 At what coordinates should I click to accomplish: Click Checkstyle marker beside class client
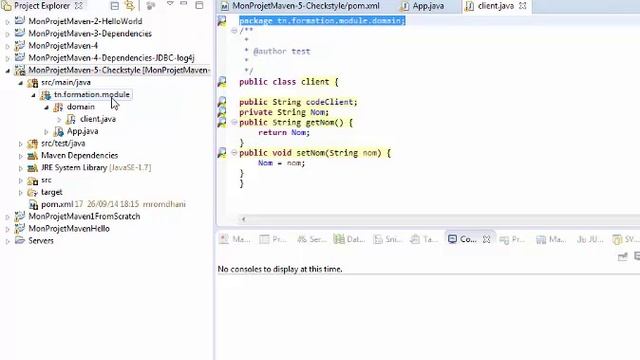(x=222, y=82)
